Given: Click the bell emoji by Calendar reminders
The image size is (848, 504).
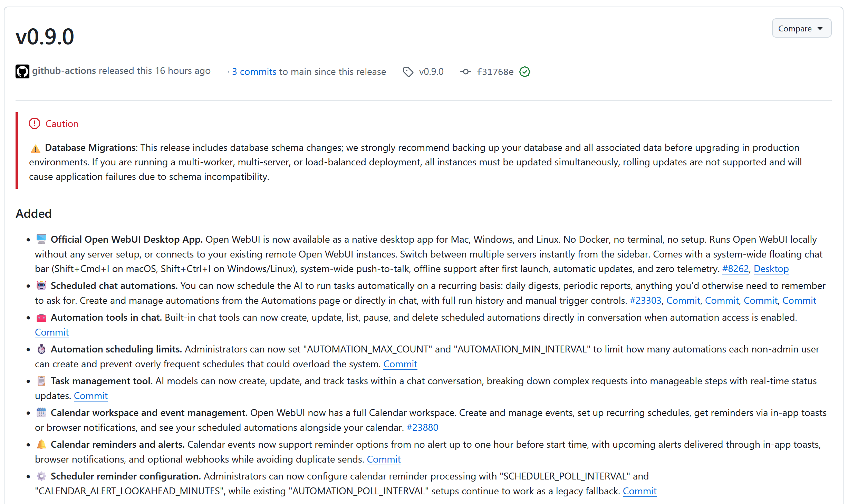Looking at the screenshot, I should 41,444.
